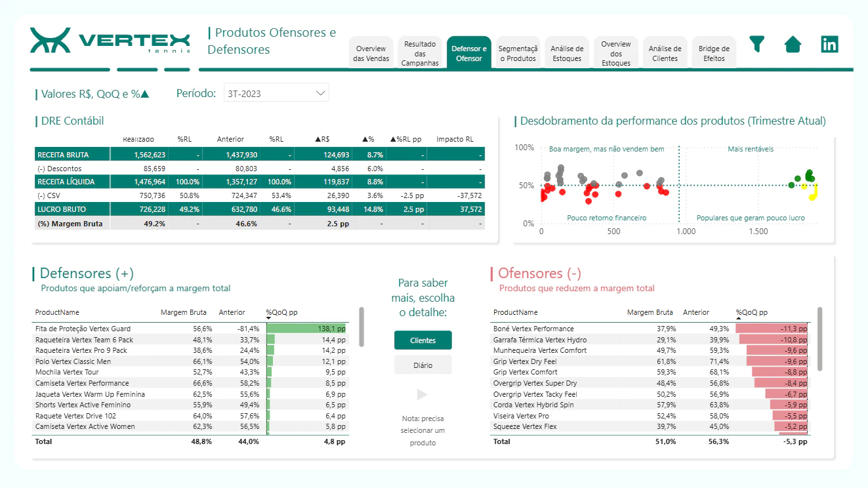Click the LUCRO BRUTO row label

(x=62, y=209)
